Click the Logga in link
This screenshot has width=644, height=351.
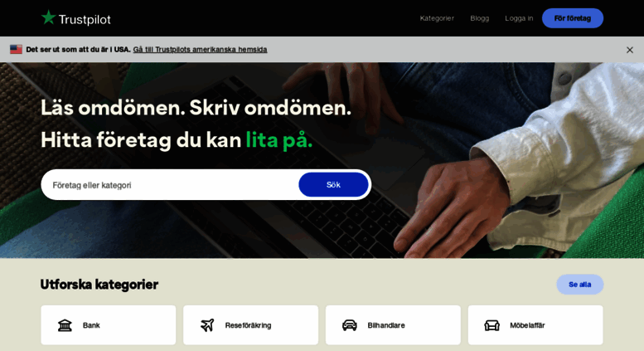pyautogui.click(x=519, y=18)
